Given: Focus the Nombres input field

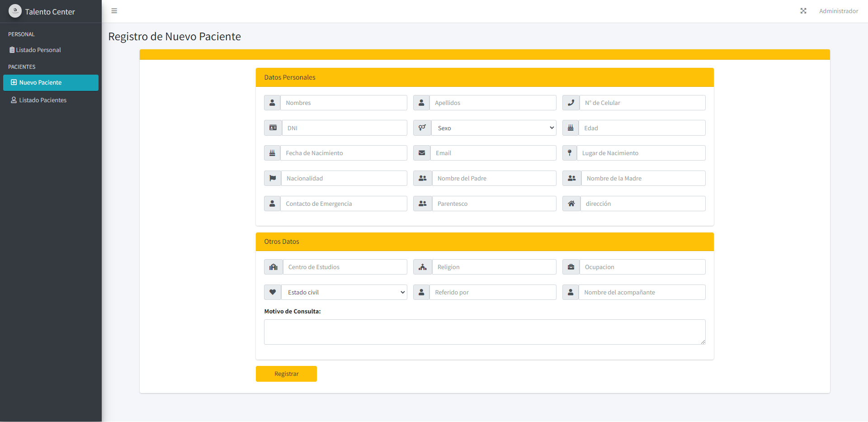Looking at the screenshot, I should [x=344, y=103].
